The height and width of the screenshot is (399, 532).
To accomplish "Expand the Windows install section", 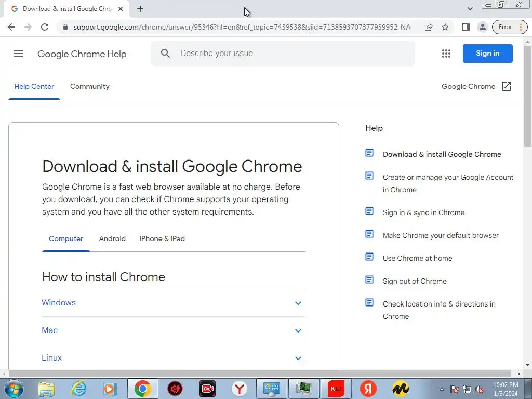I will 173,303.
